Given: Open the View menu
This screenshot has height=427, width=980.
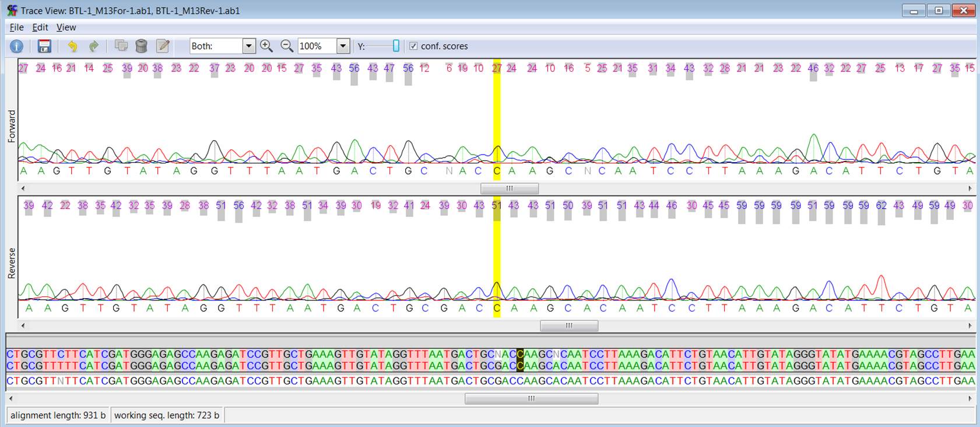Looking at the screenshot, I should (66, 27).
